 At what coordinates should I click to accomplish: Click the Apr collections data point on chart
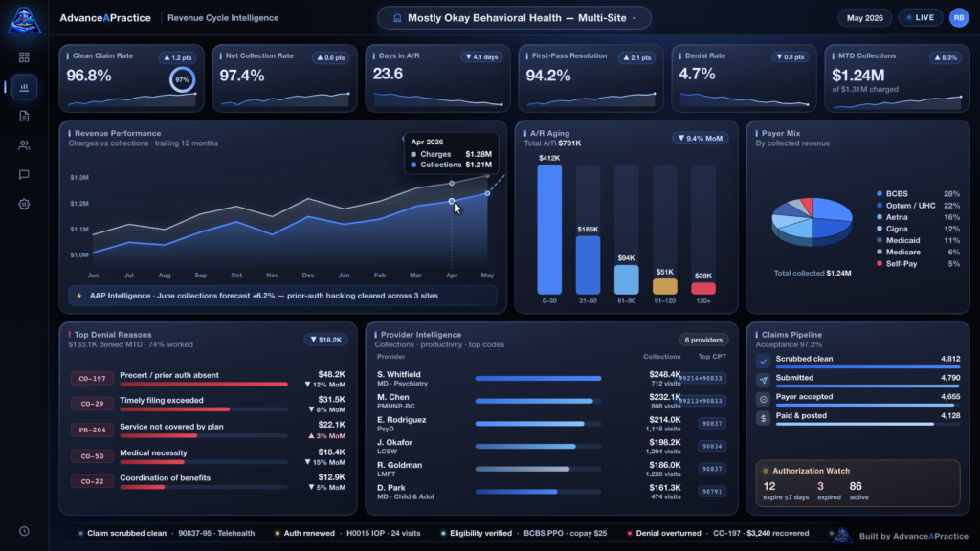[x=452, y=201]
